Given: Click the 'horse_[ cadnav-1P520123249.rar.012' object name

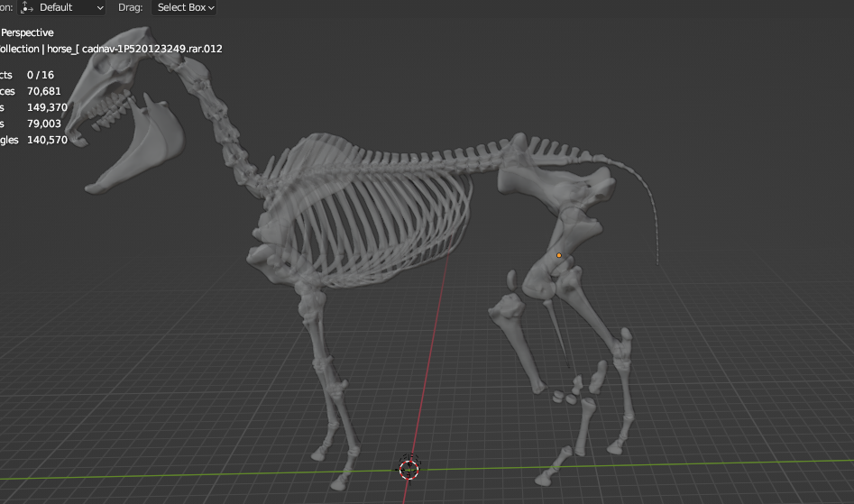Looking at the screenshot, I should [x=134, y=49].
